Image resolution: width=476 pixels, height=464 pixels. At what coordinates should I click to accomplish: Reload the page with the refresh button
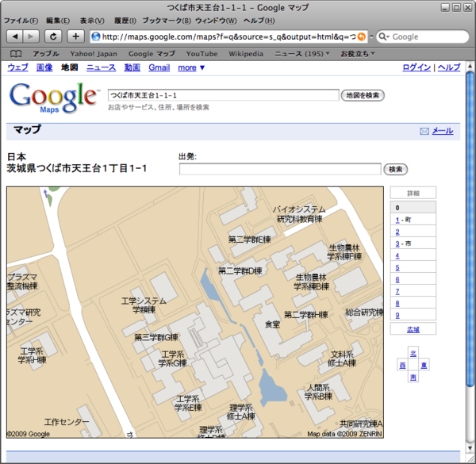coord(53,36)
